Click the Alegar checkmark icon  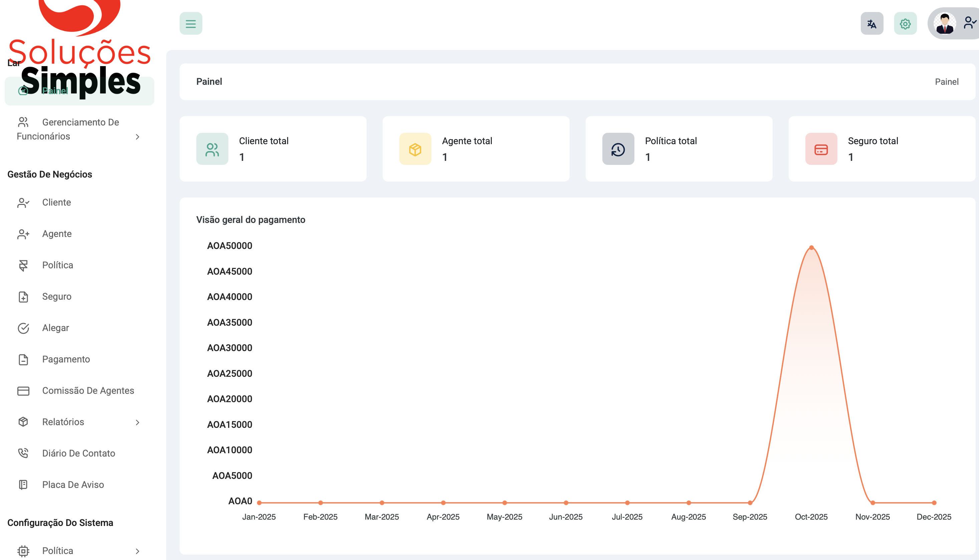pyautogui.click(x=23, y=328)
